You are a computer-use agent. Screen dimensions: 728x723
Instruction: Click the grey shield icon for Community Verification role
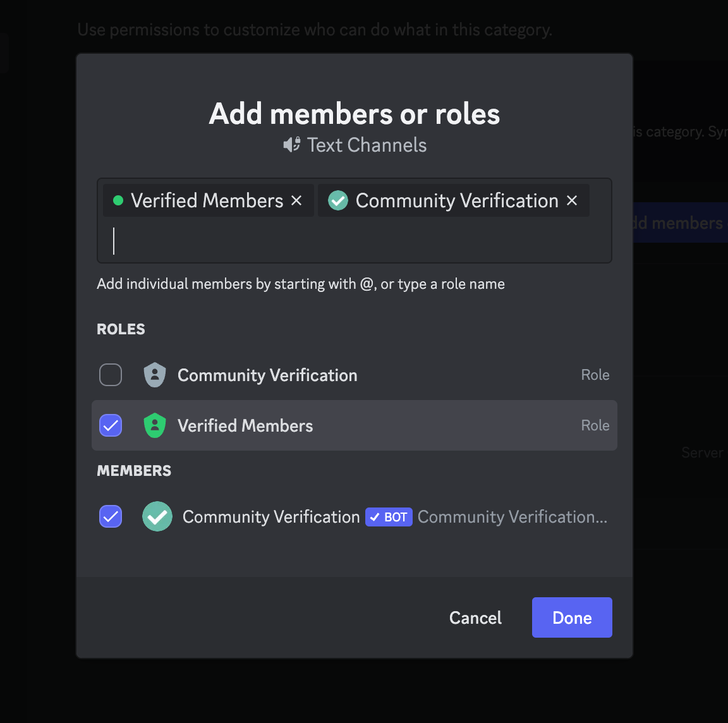155,375
